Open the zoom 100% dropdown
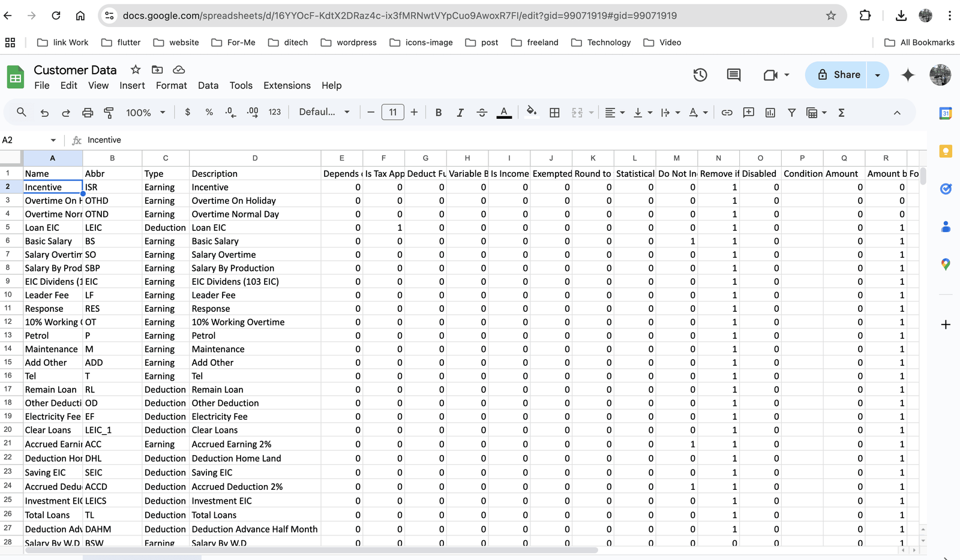This screenshot has width=960, height=560. coord(145,113)
